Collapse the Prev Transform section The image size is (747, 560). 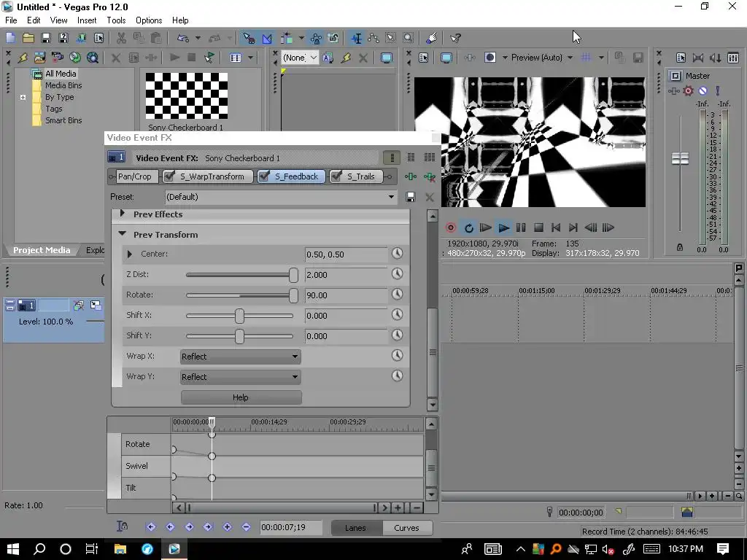(x=123, y=234)
